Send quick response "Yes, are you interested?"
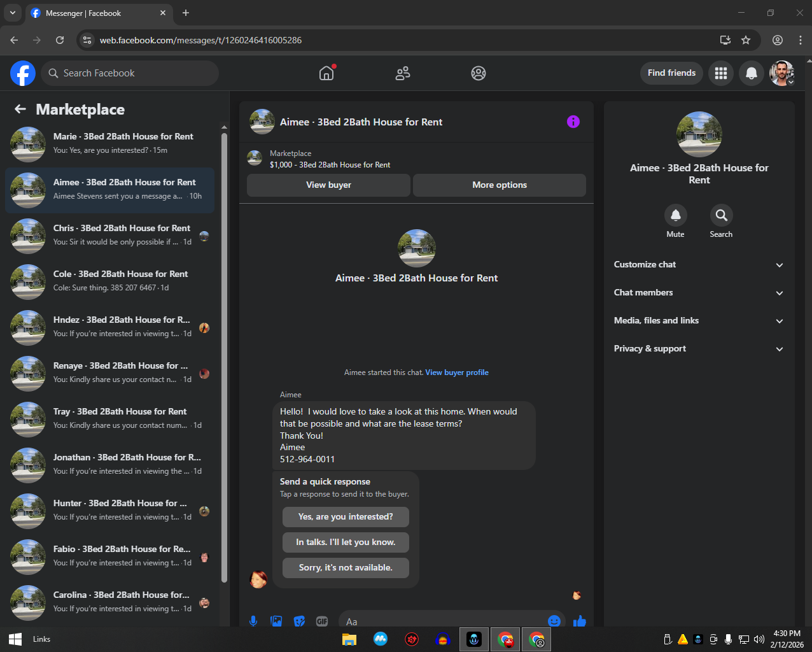This screenshot has width=812, height=652. pyautogui.click(x=346, y=517)
